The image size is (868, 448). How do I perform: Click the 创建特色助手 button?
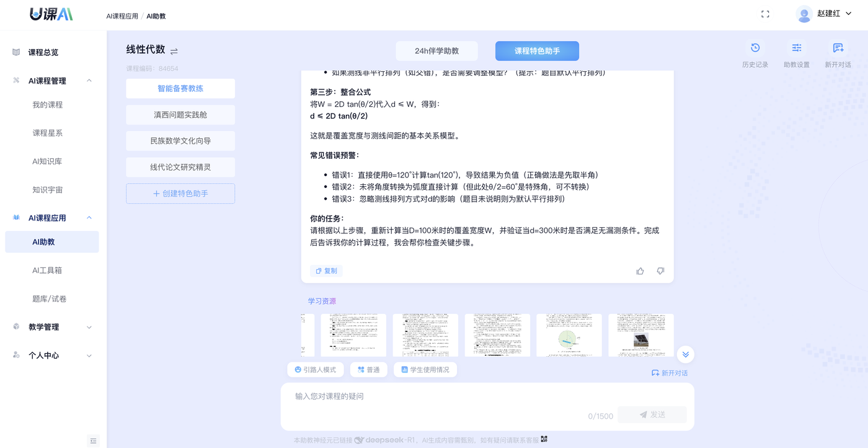coord(180,194)
